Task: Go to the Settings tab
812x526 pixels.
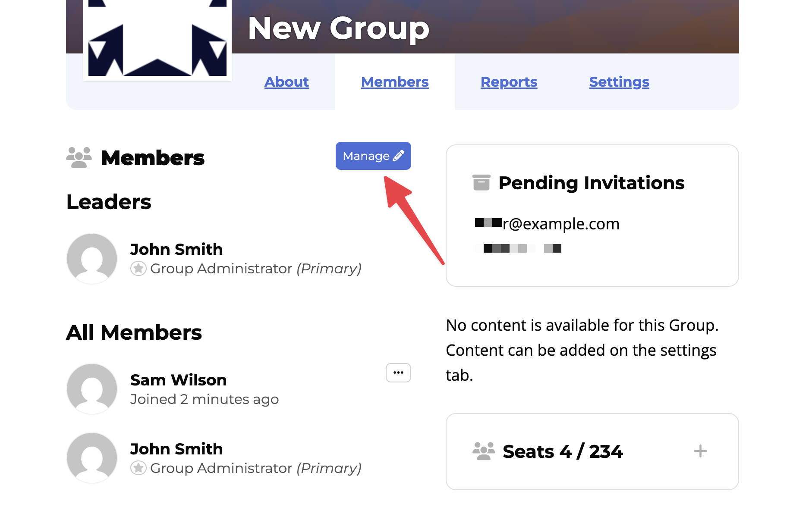Action: (619, 82)
